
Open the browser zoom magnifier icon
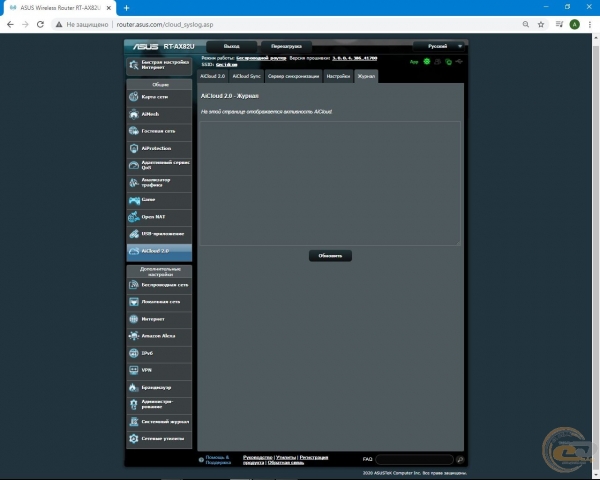(x=526, y=24)
